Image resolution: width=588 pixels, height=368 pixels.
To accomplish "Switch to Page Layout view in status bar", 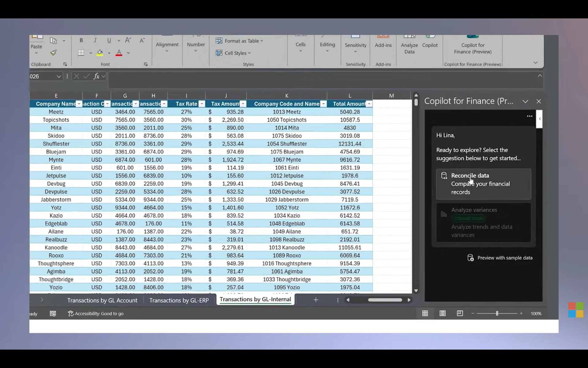I will [x=442, y=313].
